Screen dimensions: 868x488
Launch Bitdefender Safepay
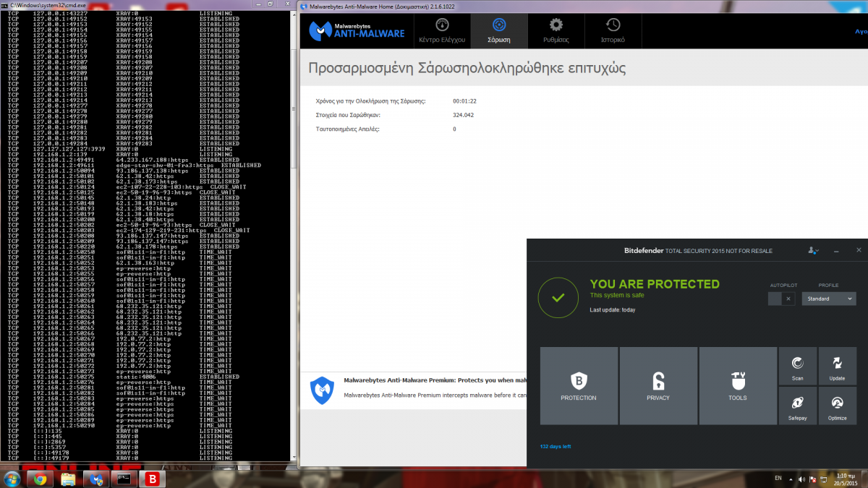(x=798, y=406)
